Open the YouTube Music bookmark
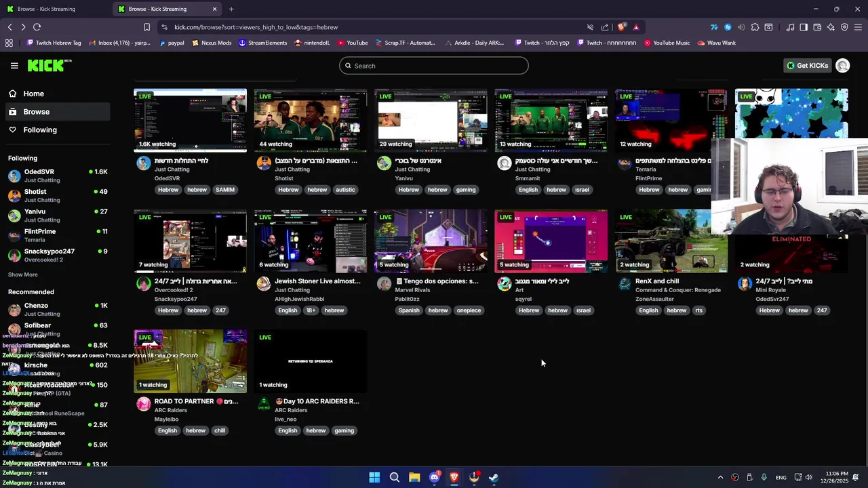868x488 pixels. point(667,43)
